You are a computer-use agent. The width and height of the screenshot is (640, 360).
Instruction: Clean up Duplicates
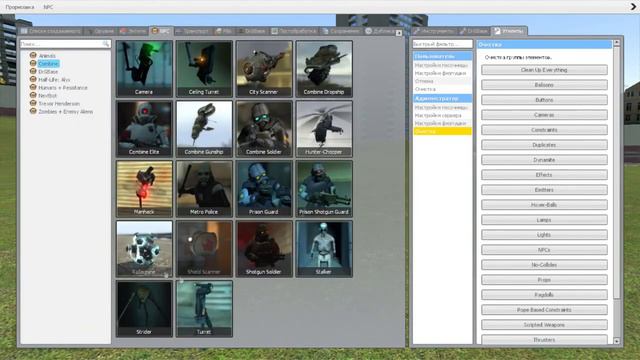point(544,145)
